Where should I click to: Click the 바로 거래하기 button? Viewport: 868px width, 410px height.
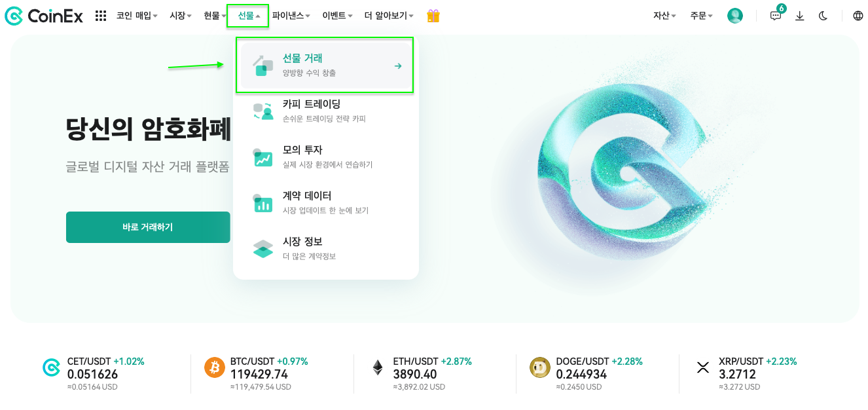click(148, 227)
